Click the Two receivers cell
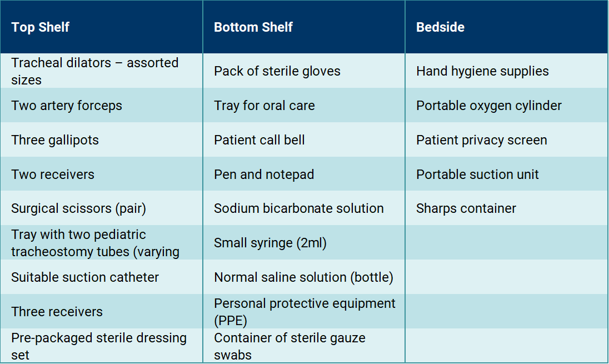 (101, 174)
